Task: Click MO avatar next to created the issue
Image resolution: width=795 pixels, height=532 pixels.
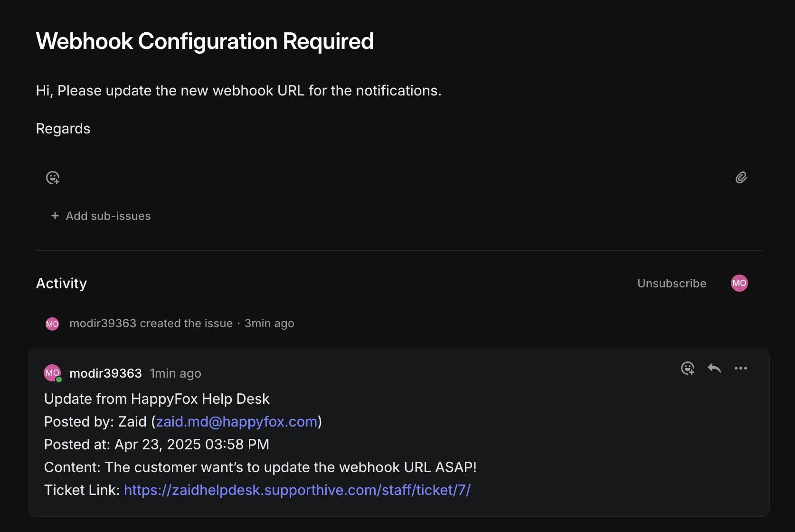Action: tap(52, 324)
